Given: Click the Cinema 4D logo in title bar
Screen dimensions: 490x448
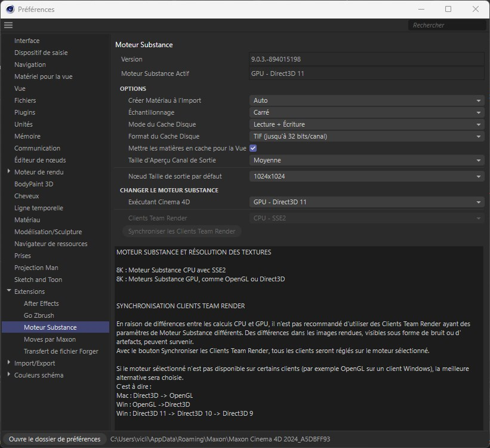Looking at the screenshot, I should (x=9, y=9).
